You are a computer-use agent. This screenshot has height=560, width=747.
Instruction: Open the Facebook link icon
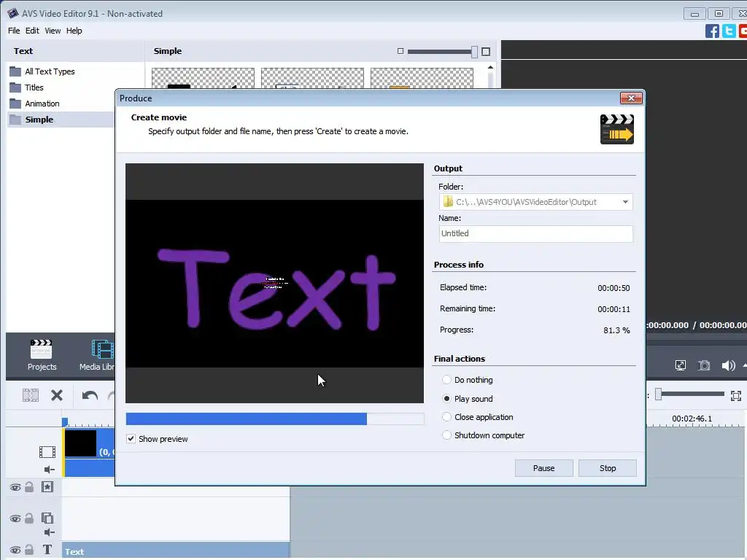(712, 31)
